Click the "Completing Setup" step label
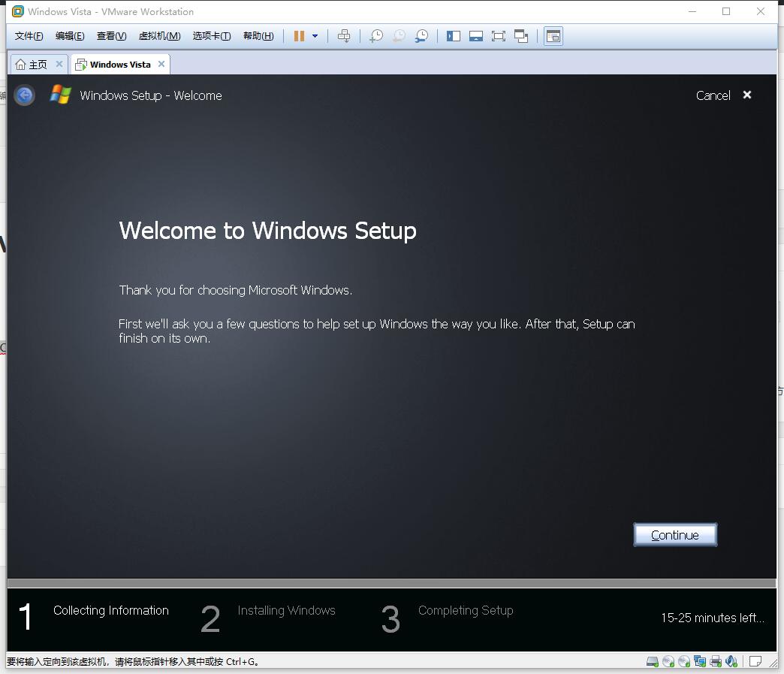 point(466,610)
